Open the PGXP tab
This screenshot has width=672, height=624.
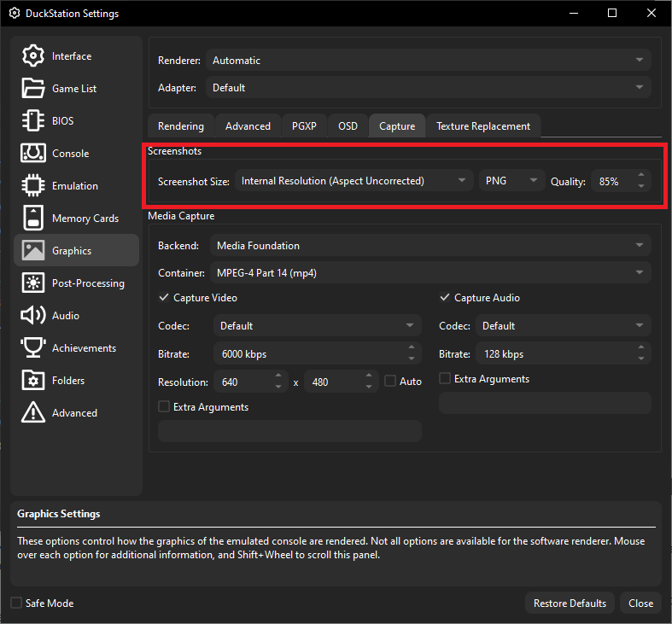pos(304,126)
